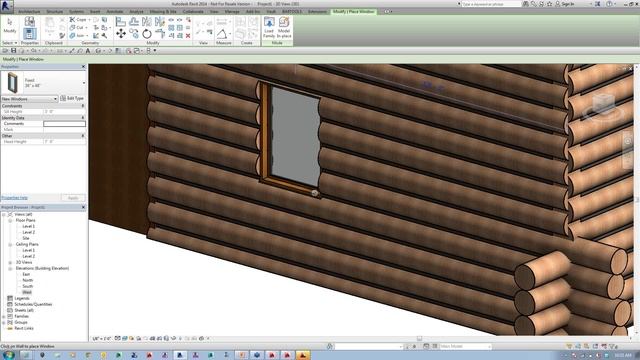Click the Cut geometry tool
This screenshot has width=640, height=360.
pyautogui.click(x=77, y=27)
